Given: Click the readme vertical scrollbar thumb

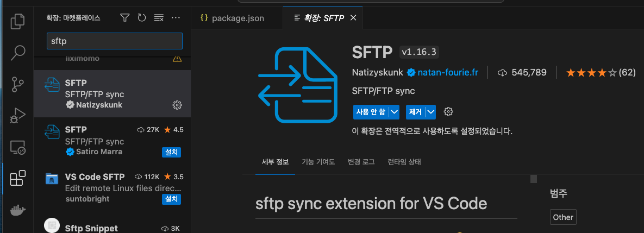Looking at the screenshot, I should [534, 179].
